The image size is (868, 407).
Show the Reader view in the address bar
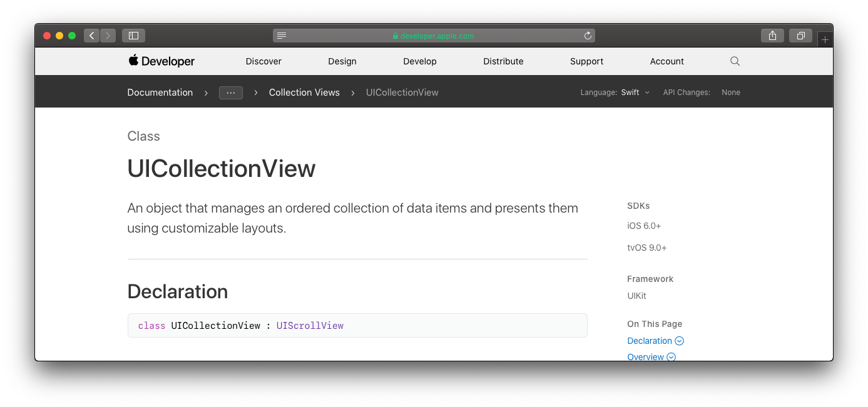click(282, 36)
